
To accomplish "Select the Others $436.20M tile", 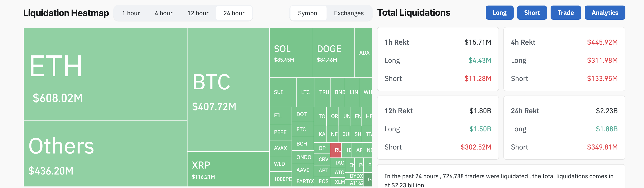I will coord(105,153).
